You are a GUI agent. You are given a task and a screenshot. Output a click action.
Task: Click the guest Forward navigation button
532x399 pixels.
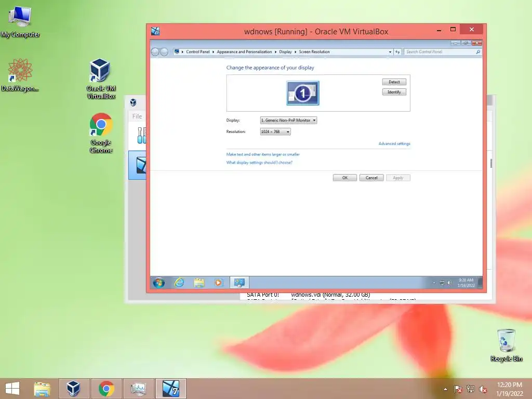(164, 52)
